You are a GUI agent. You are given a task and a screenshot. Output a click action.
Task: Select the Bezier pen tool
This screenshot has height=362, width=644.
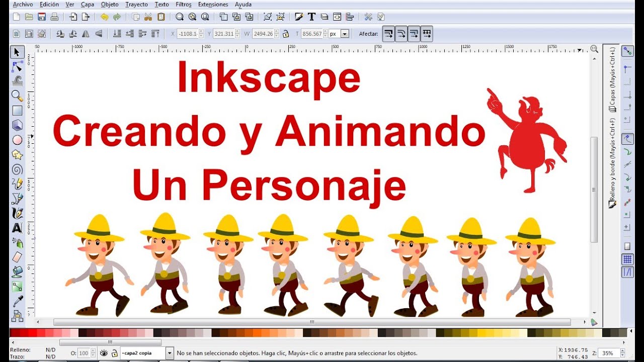[x=17, y=199]
